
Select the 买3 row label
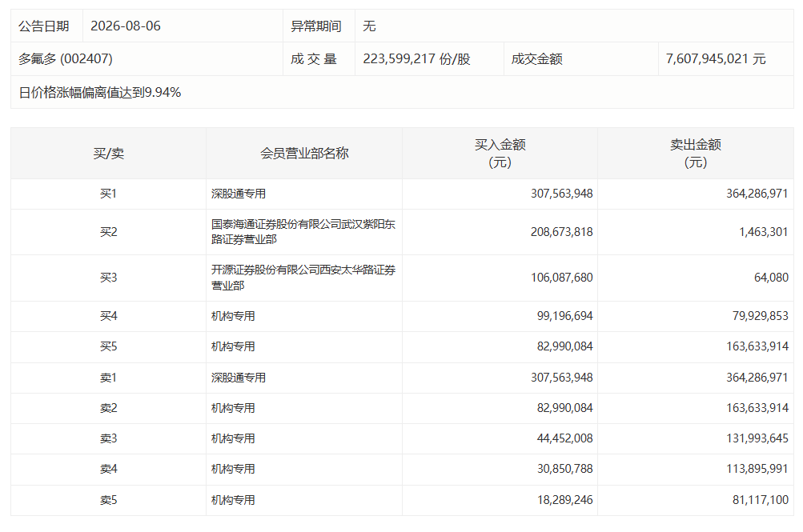pyautogui.click(x=109, y=278)
